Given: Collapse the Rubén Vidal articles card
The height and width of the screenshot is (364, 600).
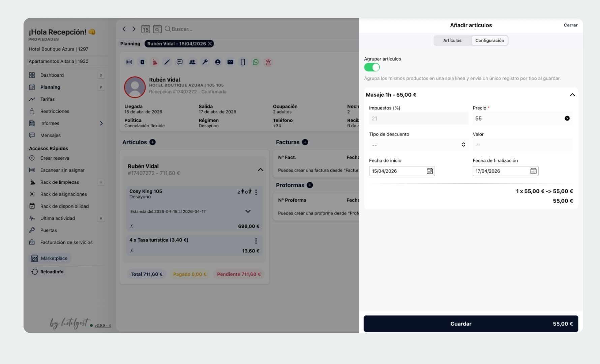Looking at the screenshot, I should tap(261, 170).
